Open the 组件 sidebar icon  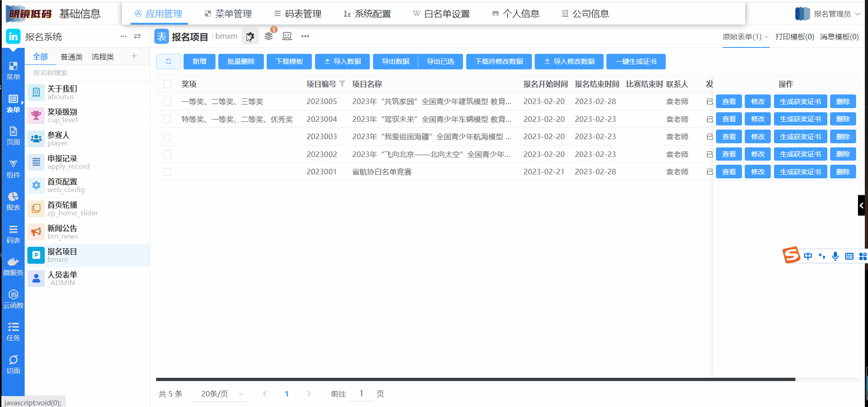(13, 169)
